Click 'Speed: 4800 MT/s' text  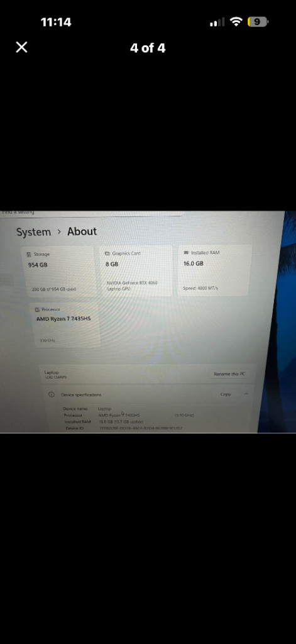pos(200,288)
